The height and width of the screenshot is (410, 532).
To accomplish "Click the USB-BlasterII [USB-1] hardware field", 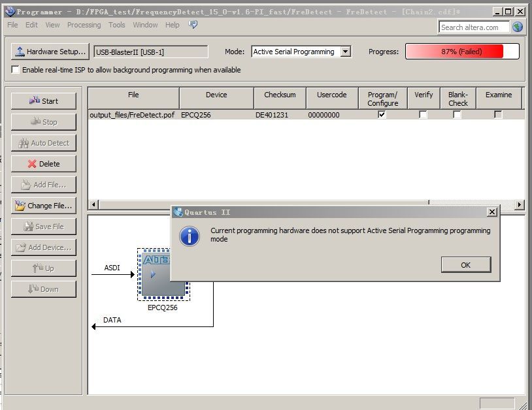I will [150, 52].
